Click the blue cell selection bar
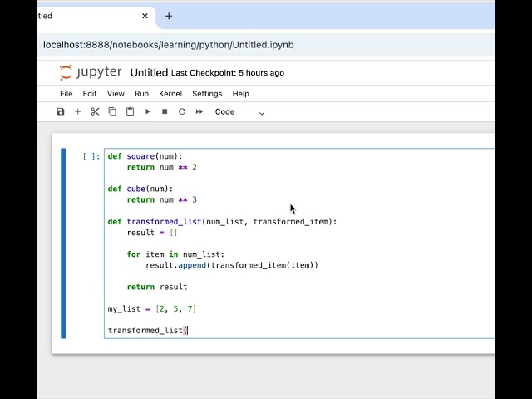 (x=63, y=244)
